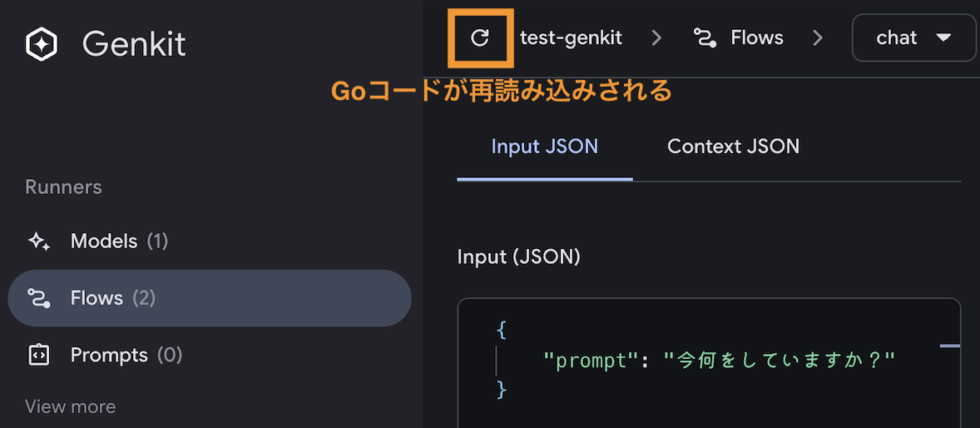Click the Genkit title text
Screen dimensions: 980x428
pos(134,44)
